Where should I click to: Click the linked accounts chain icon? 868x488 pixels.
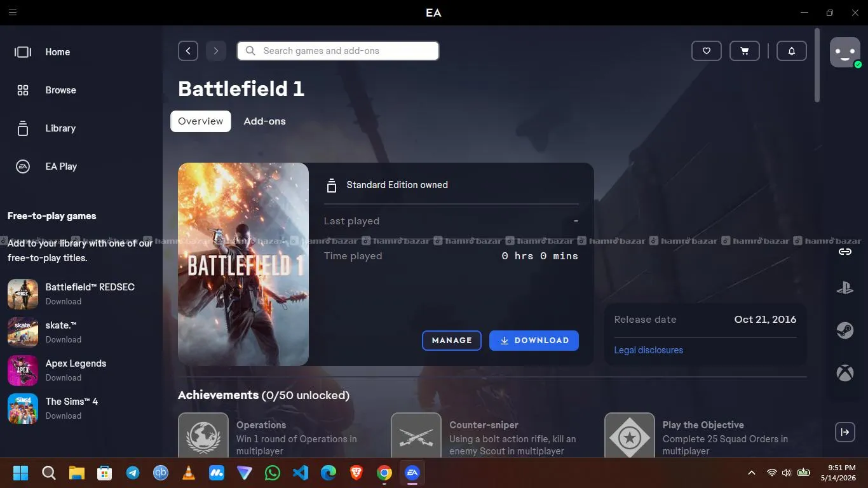point(845,252)
